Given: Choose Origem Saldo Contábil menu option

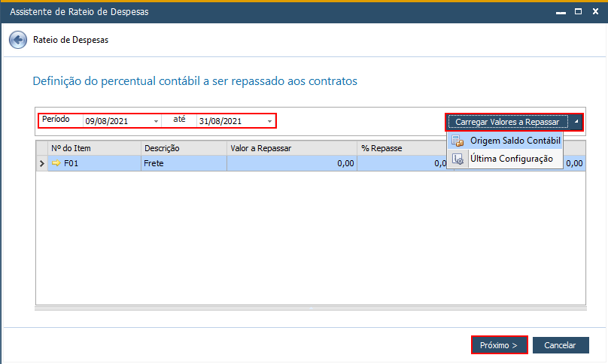Looking at the screenshot, I should (505, 141).
